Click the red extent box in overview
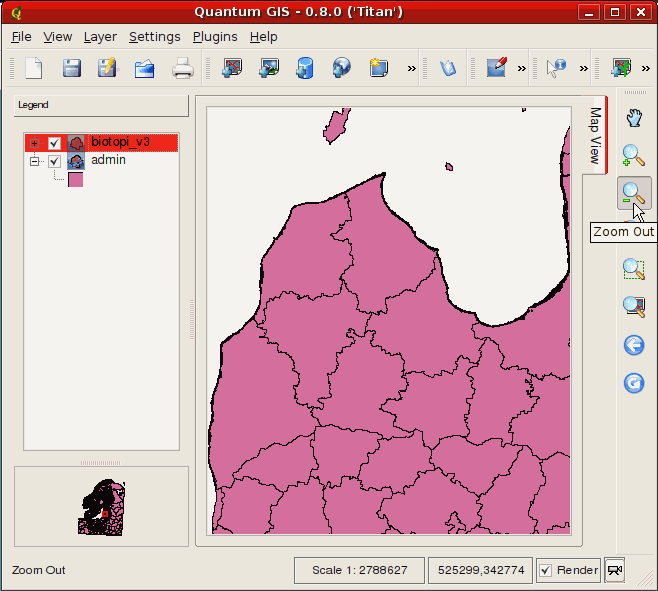The image size is (658, 591). [105, 514]
